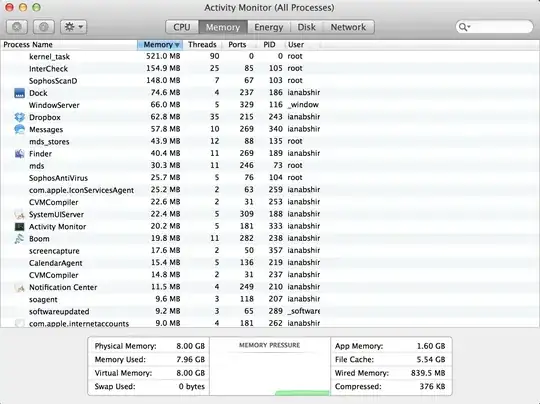Toggle Memory column sort order
This screenshot has width=540, height=404.
pyautogui.click(x=160, y=45)
